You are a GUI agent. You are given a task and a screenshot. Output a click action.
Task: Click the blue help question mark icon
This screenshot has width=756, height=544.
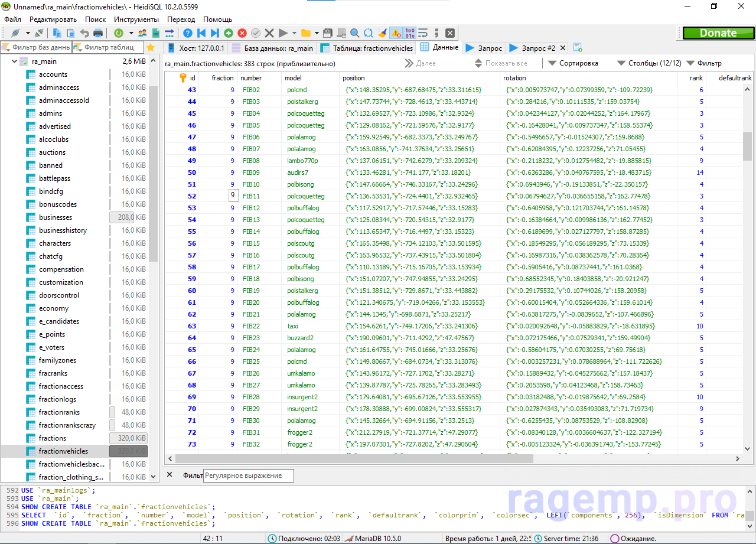[188, 33]
